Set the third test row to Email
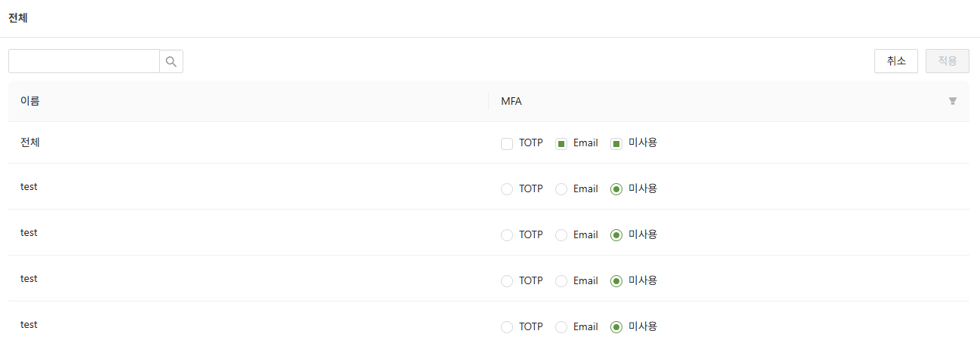 561,281
